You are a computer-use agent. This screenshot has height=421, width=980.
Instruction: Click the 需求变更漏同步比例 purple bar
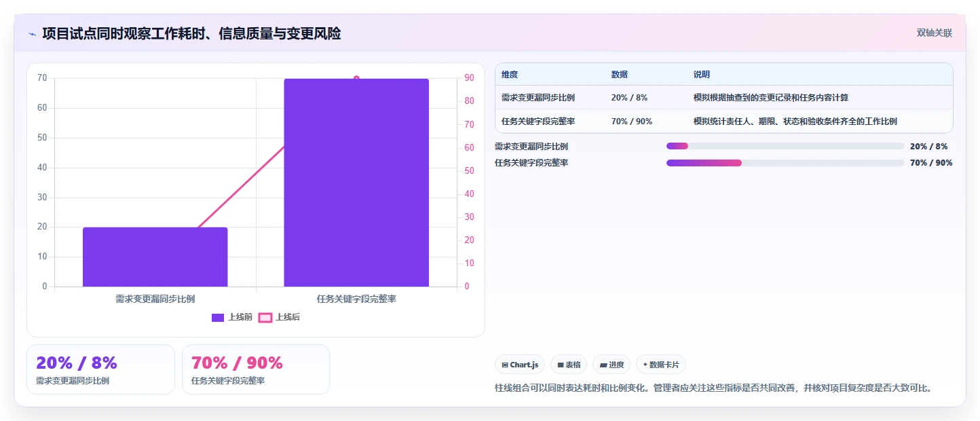coord(155,257)
